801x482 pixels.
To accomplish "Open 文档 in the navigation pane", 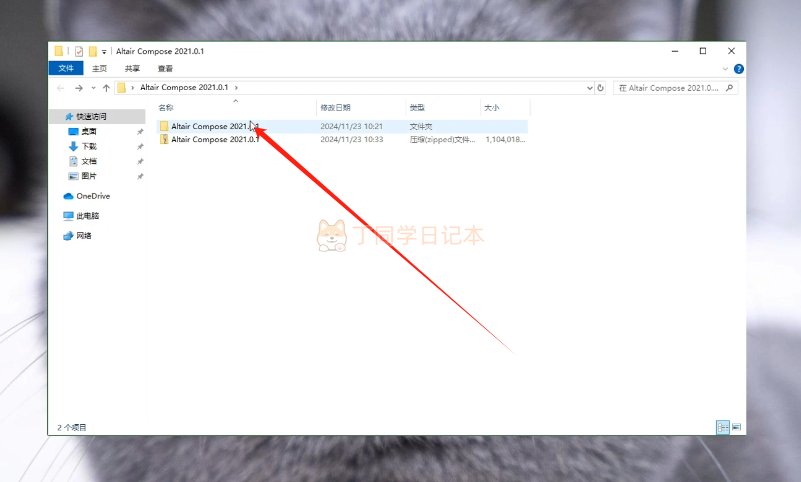I will 88,161.
